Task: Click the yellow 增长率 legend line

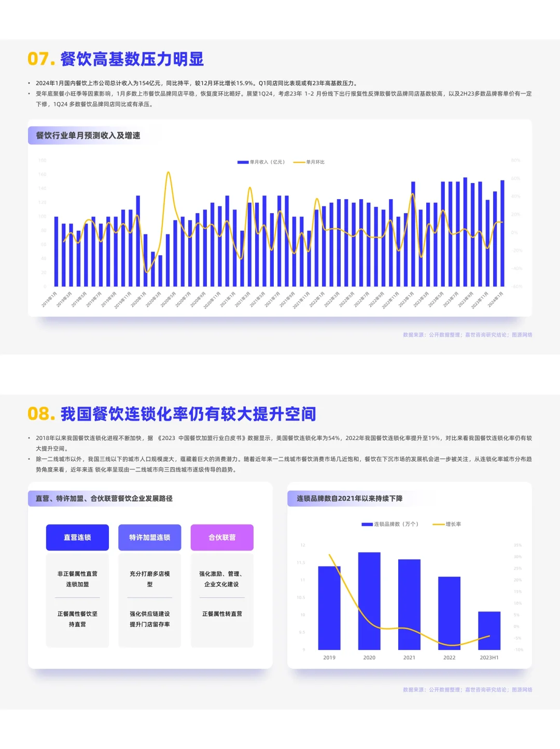Action: point(439,524)
